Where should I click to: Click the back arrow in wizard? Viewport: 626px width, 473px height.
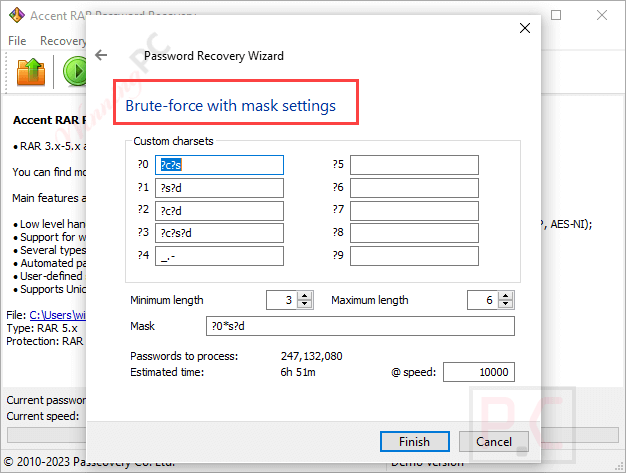coord(101,55)
